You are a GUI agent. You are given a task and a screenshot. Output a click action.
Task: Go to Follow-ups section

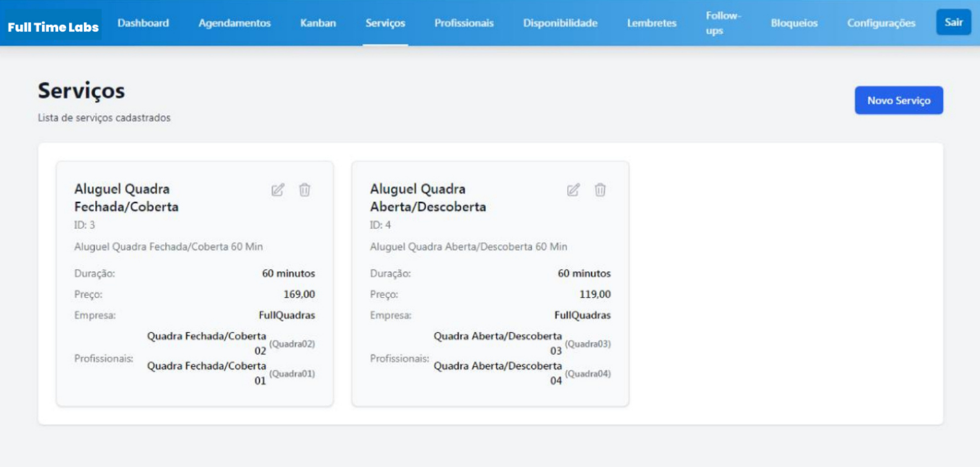point(723,23)
